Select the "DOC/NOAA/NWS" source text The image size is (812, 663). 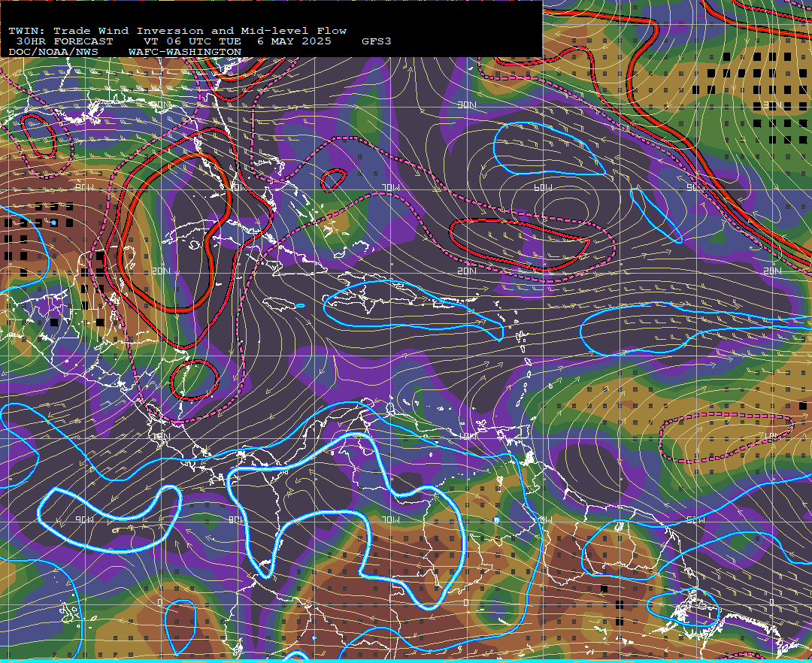tap(53, 53)
